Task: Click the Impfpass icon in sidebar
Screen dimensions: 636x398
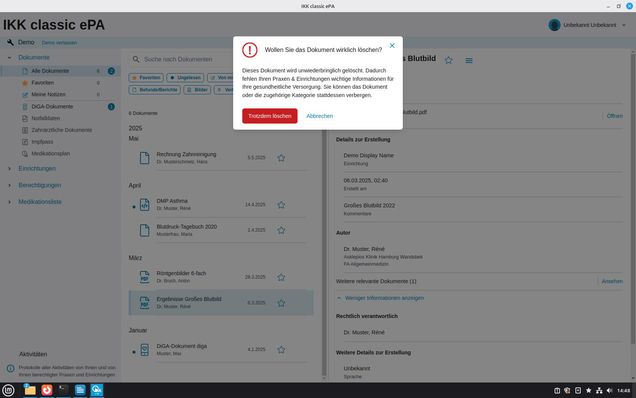Action: (25, 142)
